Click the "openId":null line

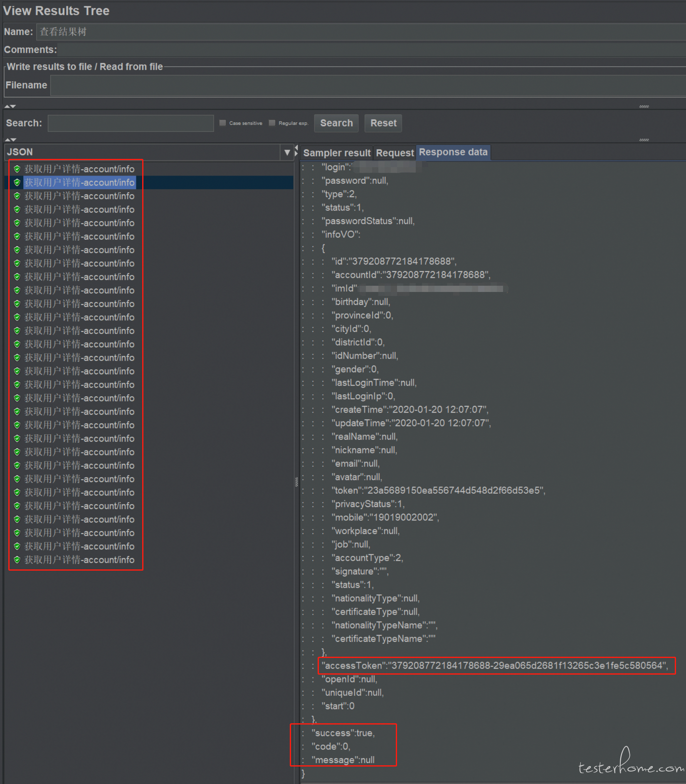pyautogui.click(x=349, y=679)
